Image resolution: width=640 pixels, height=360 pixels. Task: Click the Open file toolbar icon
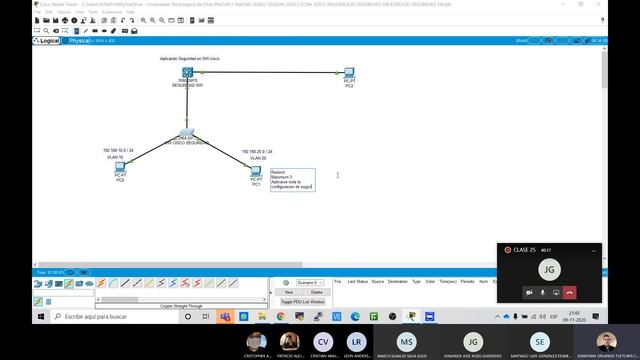click(46, 20)
